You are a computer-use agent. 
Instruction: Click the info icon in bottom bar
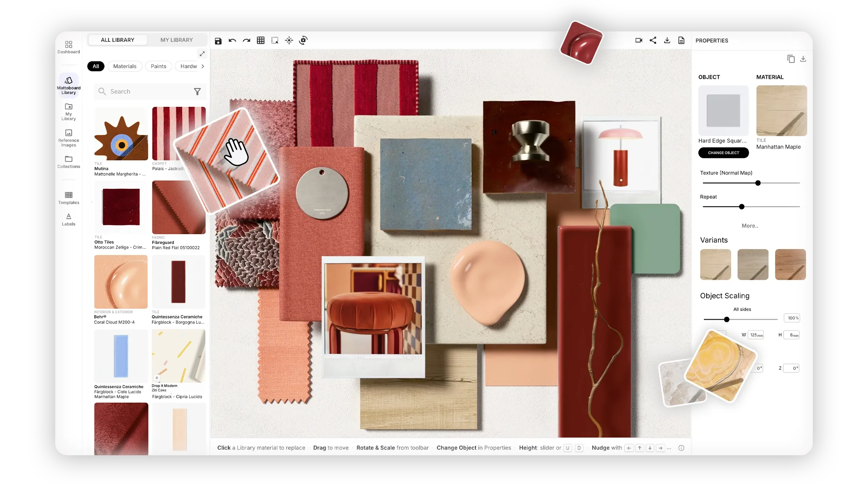click(x=681, y=448)
